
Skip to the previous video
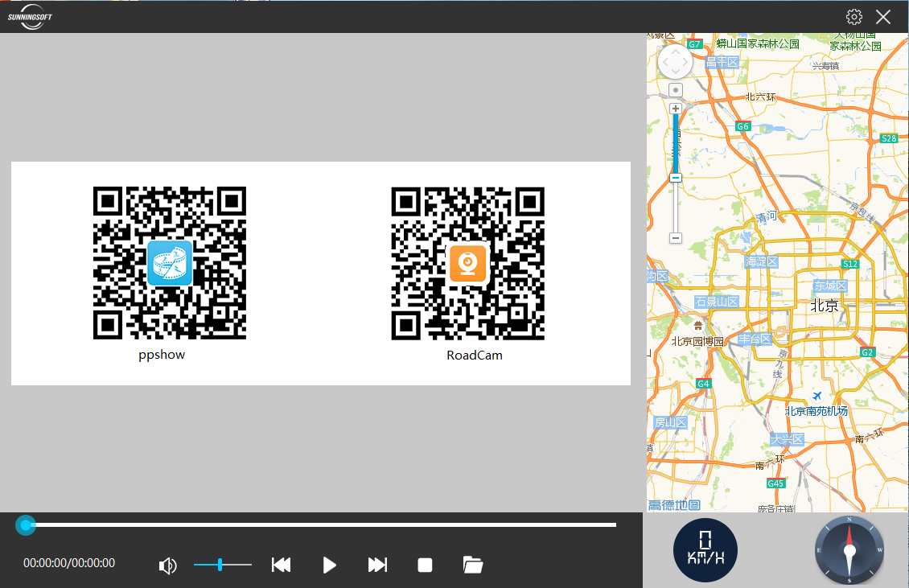[x=281, y=565]
